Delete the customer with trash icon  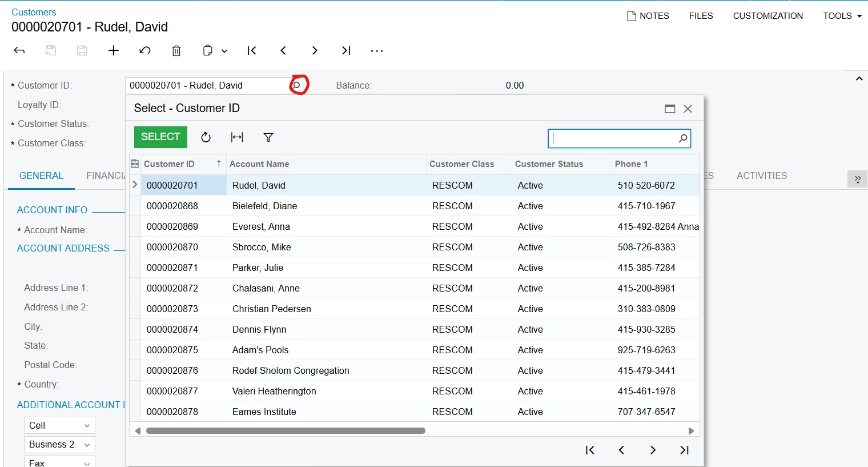point(176,51)
